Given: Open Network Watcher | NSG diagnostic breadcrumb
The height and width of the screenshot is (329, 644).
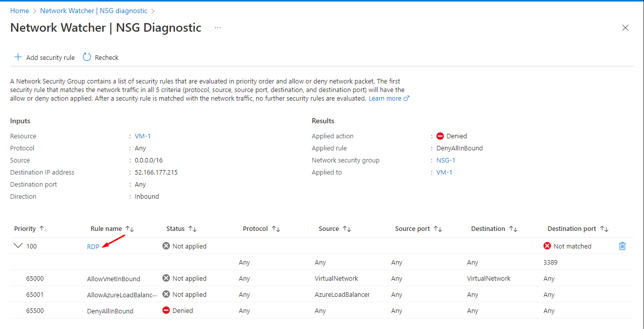Looking at the screenshot, I should coord(94,11).
